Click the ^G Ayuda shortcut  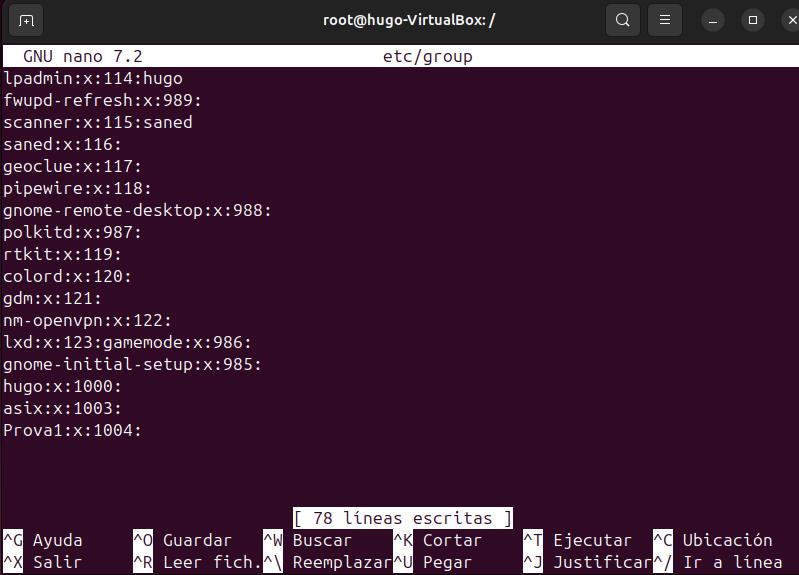[43, 540]
